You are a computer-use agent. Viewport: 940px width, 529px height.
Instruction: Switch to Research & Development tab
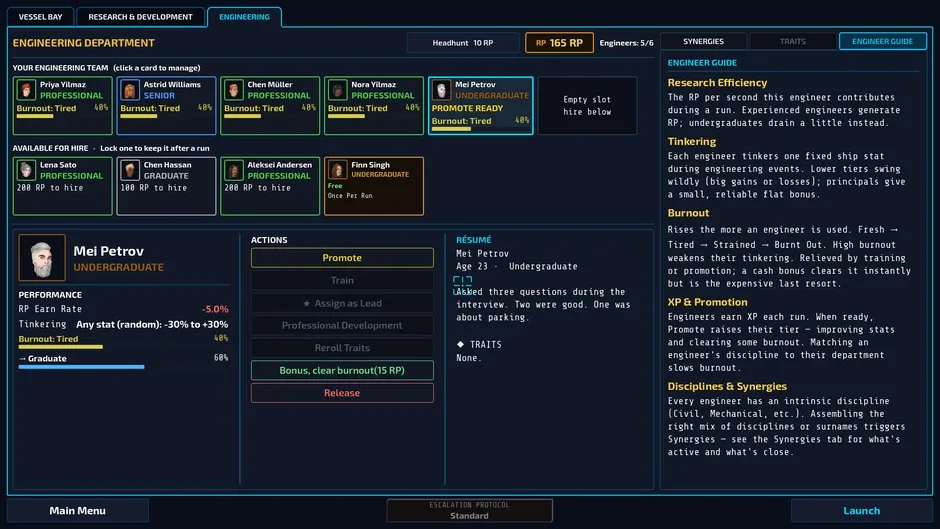140,17
